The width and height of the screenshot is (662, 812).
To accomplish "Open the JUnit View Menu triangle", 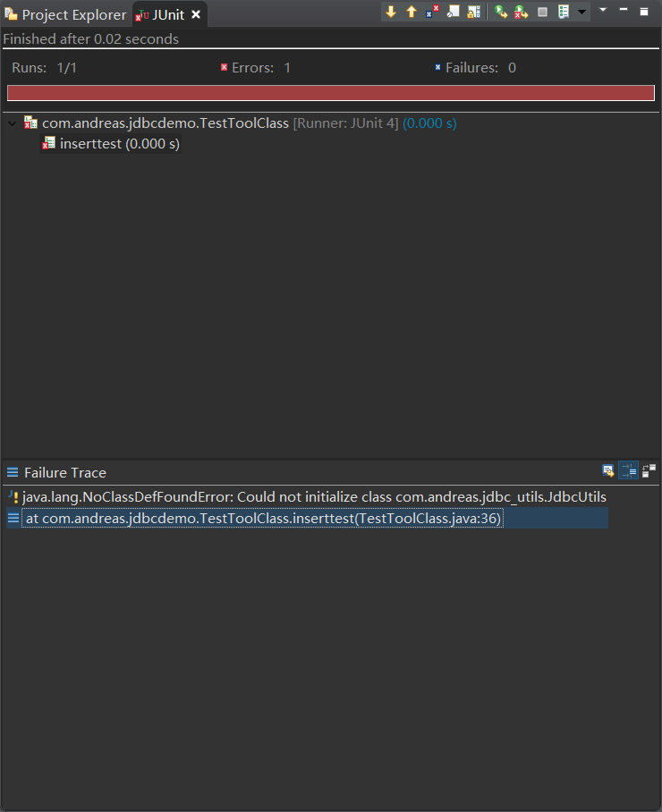I will (603, 10).
